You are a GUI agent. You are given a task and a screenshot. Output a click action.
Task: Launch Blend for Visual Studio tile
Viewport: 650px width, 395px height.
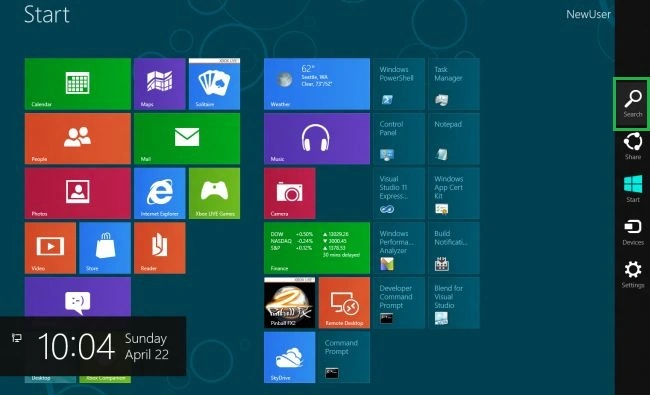coord(454,303)
